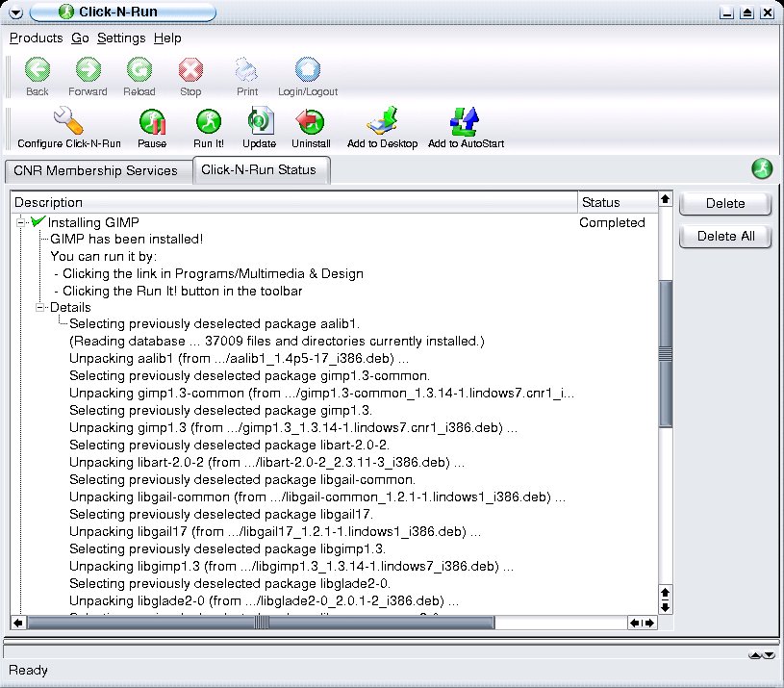Select 'Selecting previously deselected package libgimp1.3' line
This screenshot has width=784, height=688.
click(x=227, y=549)
